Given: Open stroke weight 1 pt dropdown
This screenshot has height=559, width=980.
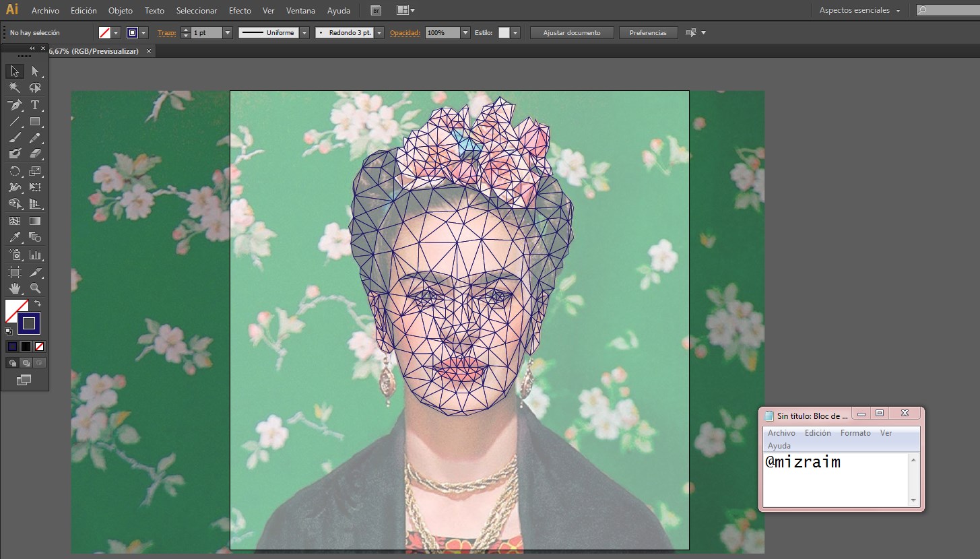Looking at the screenshot, I should tap(228, 32).
